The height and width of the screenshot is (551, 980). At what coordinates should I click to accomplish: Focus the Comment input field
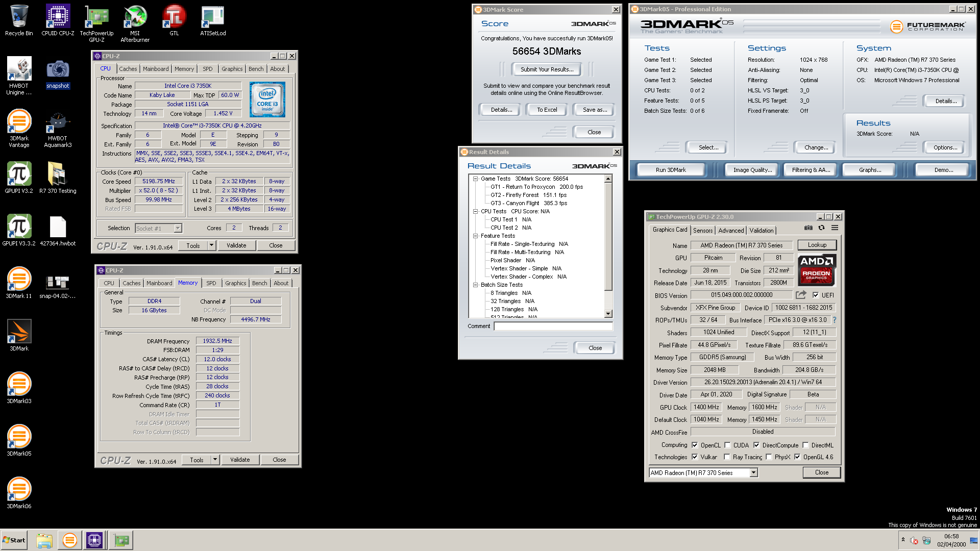click(x=553, y=326)
